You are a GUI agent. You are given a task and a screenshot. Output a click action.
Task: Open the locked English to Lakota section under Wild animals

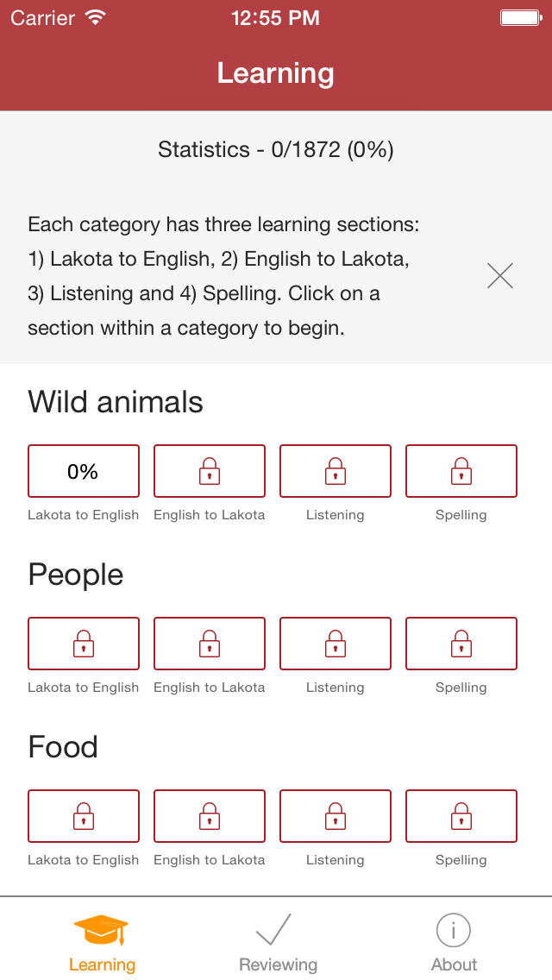(209, 471)
